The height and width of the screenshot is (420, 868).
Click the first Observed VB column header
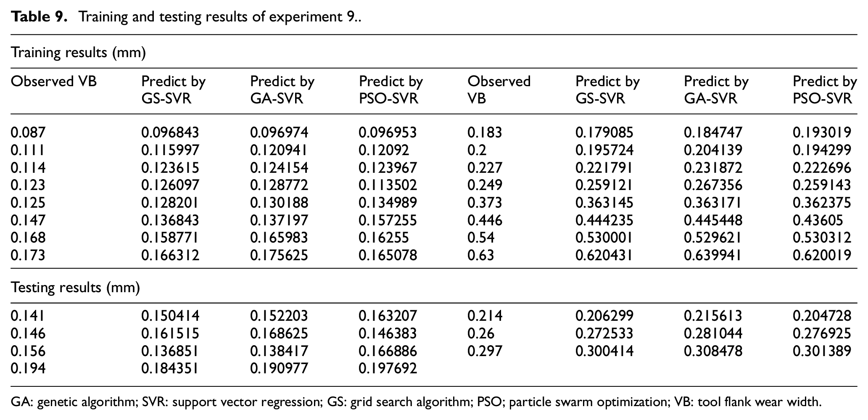click(54, 81)
